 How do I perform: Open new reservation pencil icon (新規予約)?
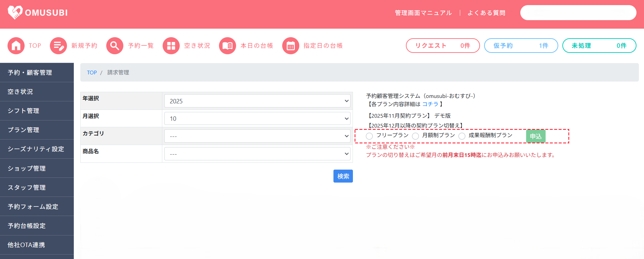[x=58, y=46]
